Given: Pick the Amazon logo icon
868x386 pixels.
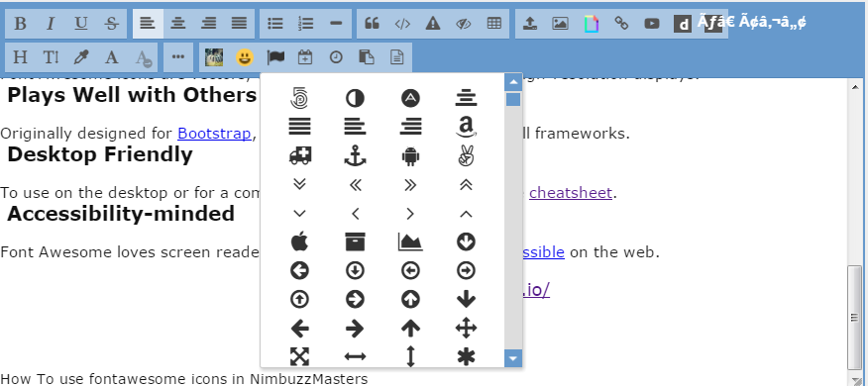Looking at the screenshot, I should click(x=466, y=128).
